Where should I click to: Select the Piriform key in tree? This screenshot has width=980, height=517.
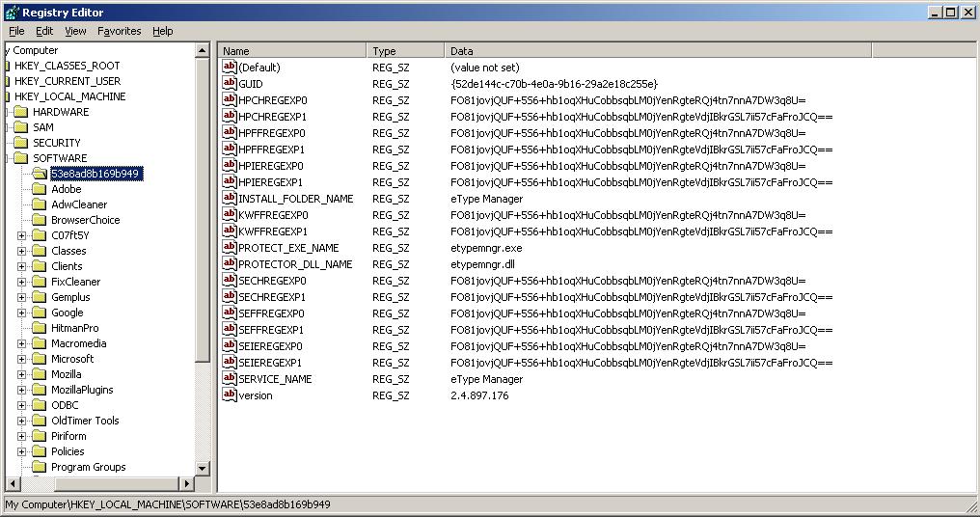(x=68, y=436)
